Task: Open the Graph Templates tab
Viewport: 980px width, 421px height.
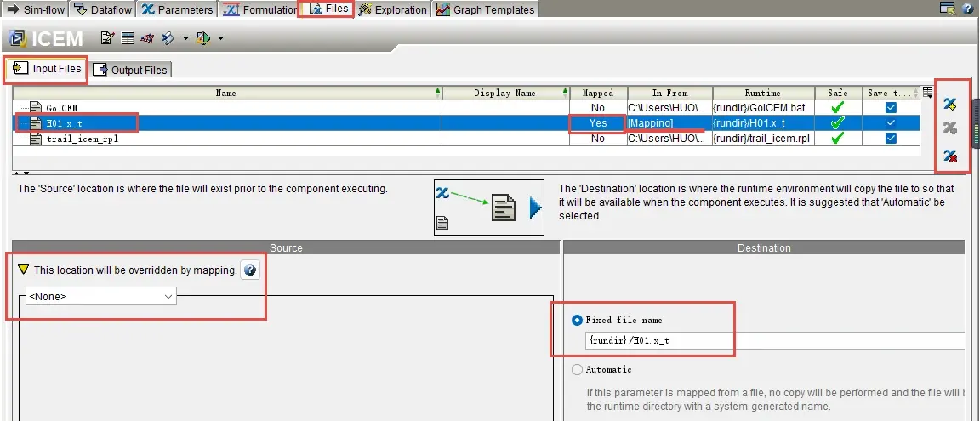Action: [x=486, y=9]
